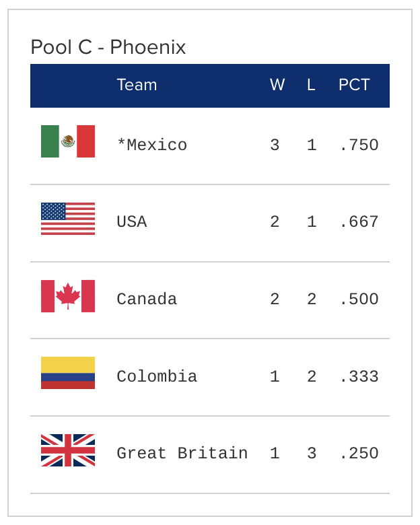Image resolution: width=420 pixels, height=525 pixels.
Task: Click the Colombia flag icon
Action: [68, 373]
